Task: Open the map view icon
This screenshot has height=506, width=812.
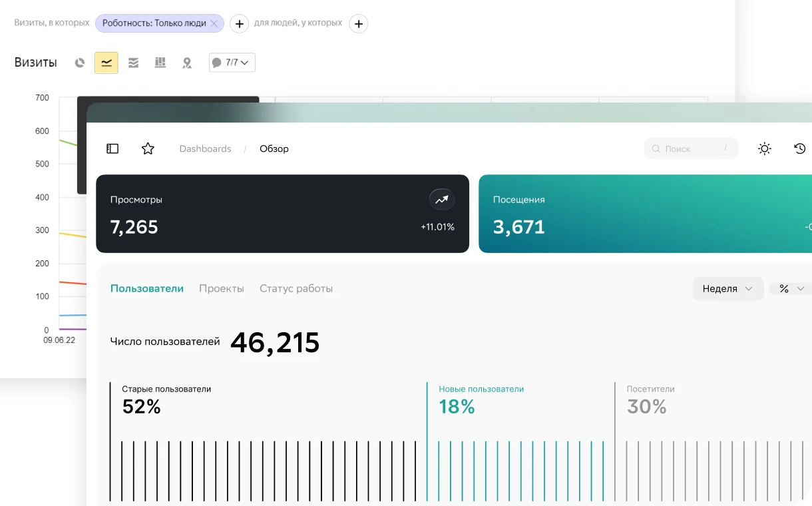Action: tap(187, 63)
